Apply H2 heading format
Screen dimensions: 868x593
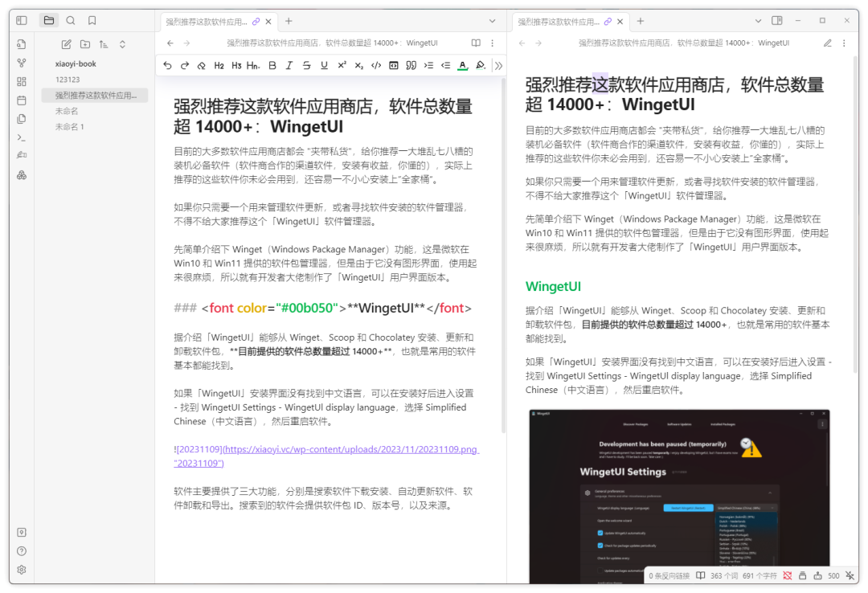tap(219, 65)
